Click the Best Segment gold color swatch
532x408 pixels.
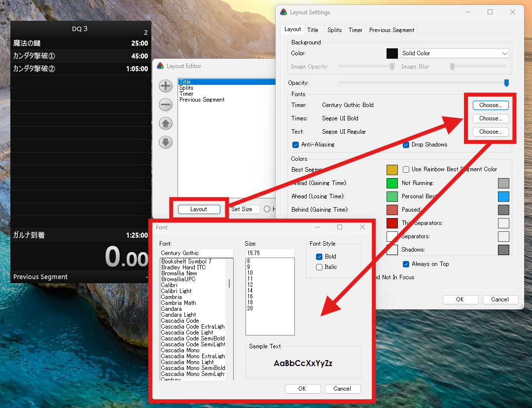392,170
